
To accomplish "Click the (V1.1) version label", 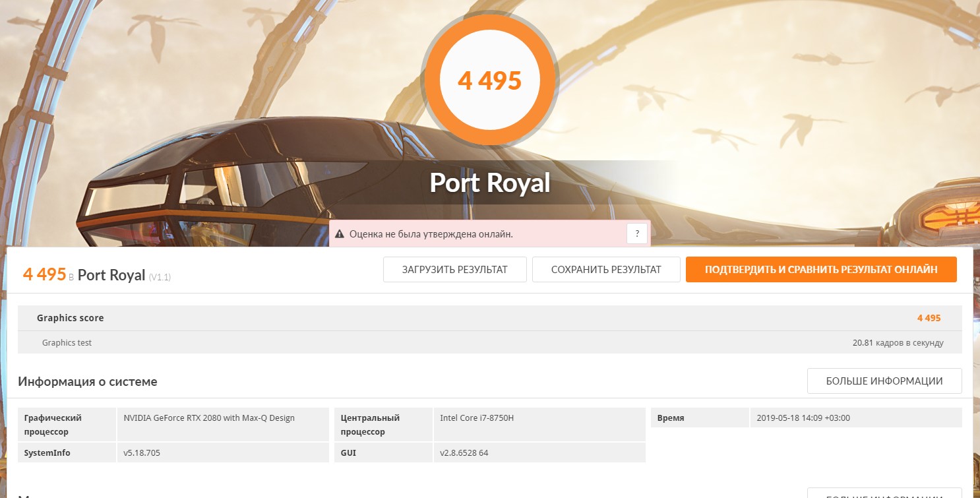I will click(x=160, y=277).
